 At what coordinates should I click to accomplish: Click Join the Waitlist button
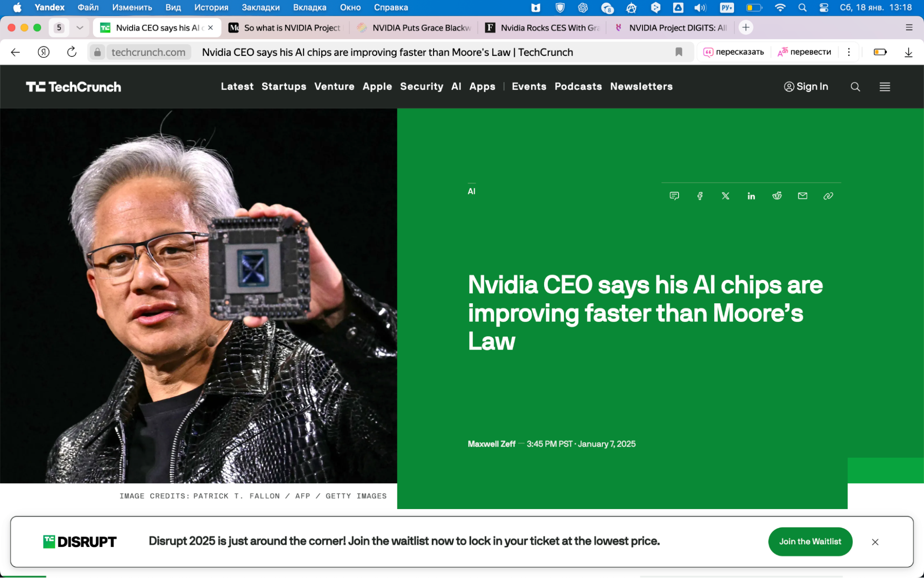(810, 541)
